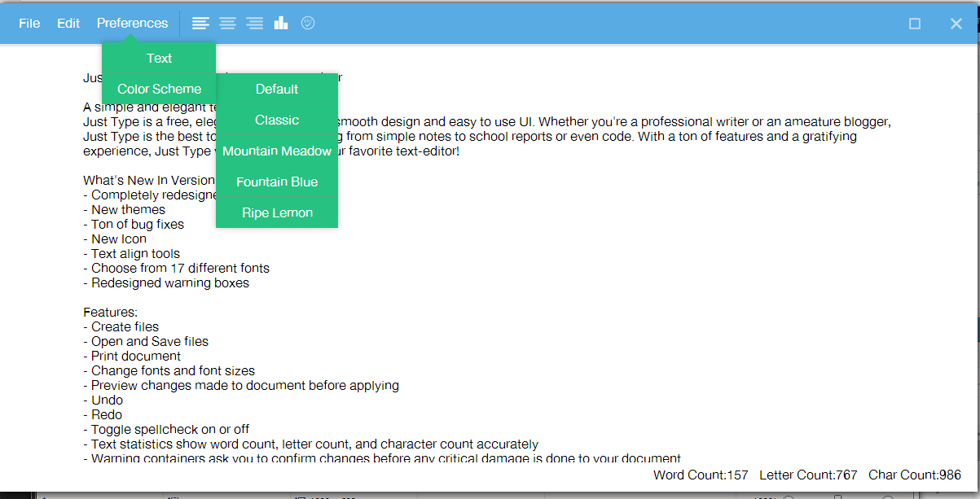
Task: Select the Fountain Blue theme
Action: click(277, 182)
